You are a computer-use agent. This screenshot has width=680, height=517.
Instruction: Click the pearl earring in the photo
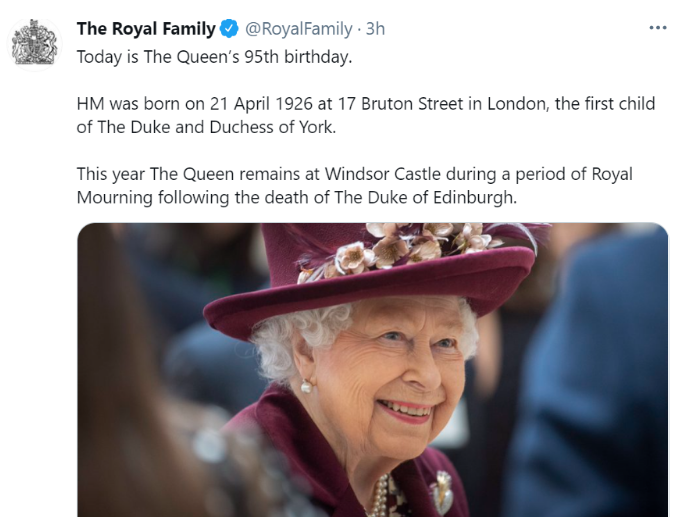(306, 387)
